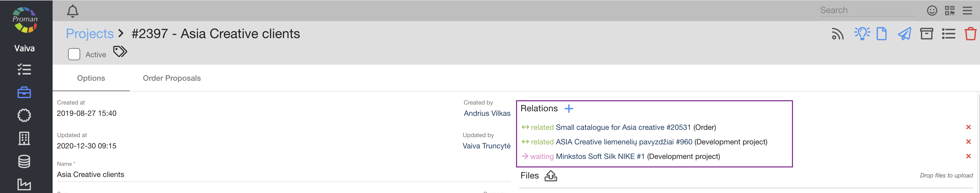Switch to the Order Proposals tab
980x193 pixels.
[172, 78]
